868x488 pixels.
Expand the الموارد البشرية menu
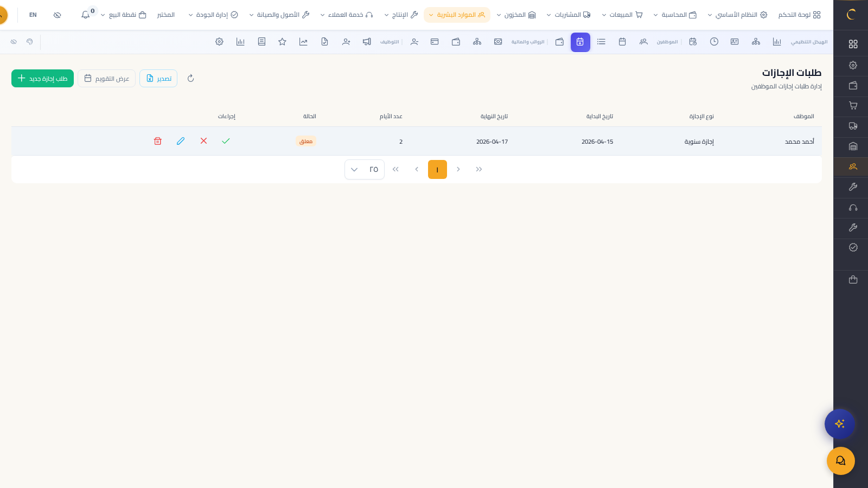pos(457,15)
